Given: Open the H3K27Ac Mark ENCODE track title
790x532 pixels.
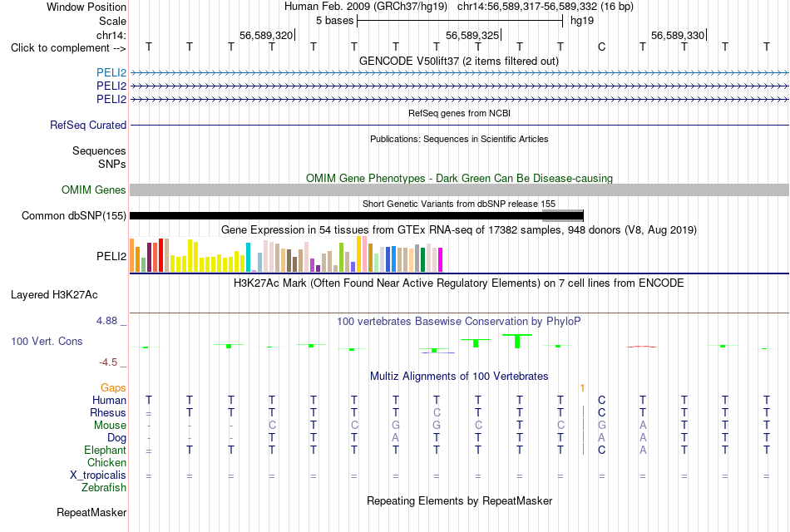Looking at the screenshot, I should coord(459,283).
